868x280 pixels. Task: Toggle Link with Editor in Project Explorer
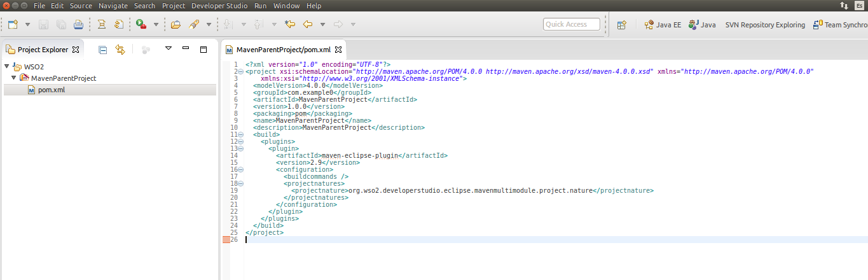pos(120,49)
